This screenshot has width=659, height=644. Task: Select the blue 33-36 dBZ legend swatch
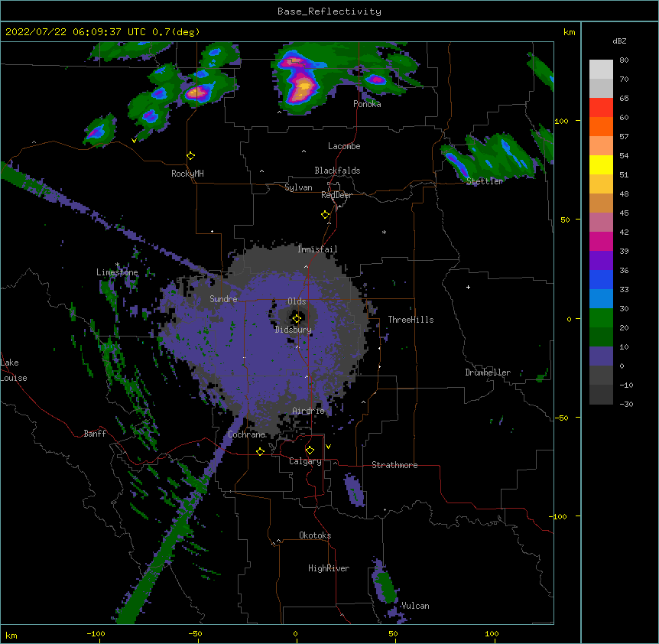click(x=601, y=279)
